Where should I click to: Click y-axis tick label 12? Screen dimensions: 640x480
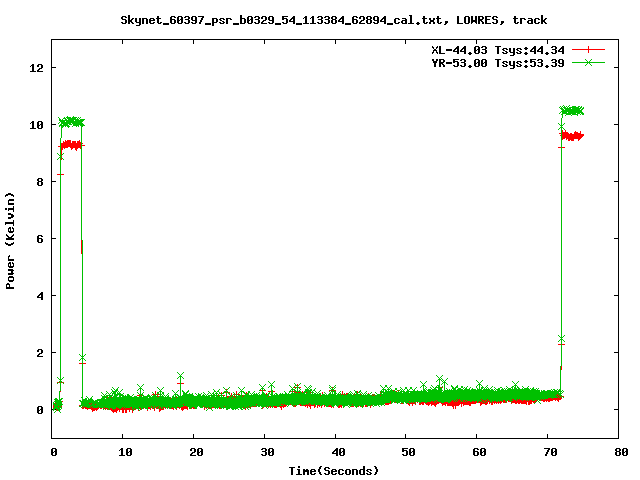[x=37, y=68]
